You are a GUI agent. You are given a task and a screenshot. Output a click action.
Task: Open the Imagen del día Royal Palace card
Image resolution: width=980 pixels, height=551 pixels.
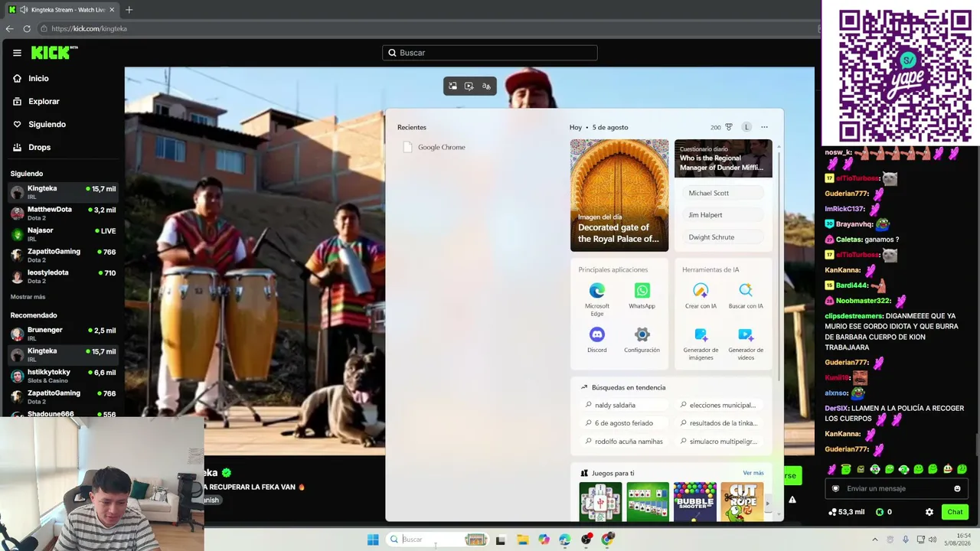click(619, 195)
